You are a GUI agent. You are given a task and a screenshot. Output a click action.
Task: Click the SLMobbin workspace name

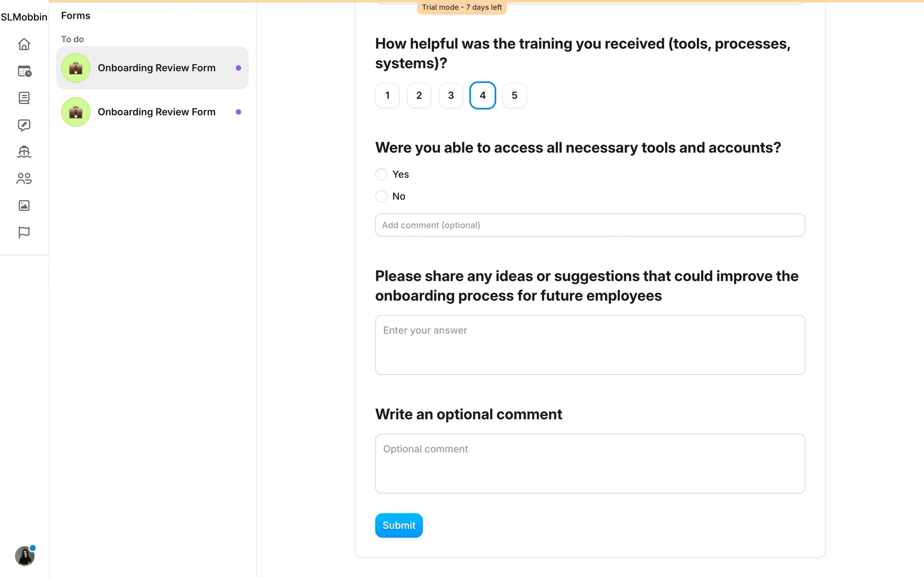point(24,17)
